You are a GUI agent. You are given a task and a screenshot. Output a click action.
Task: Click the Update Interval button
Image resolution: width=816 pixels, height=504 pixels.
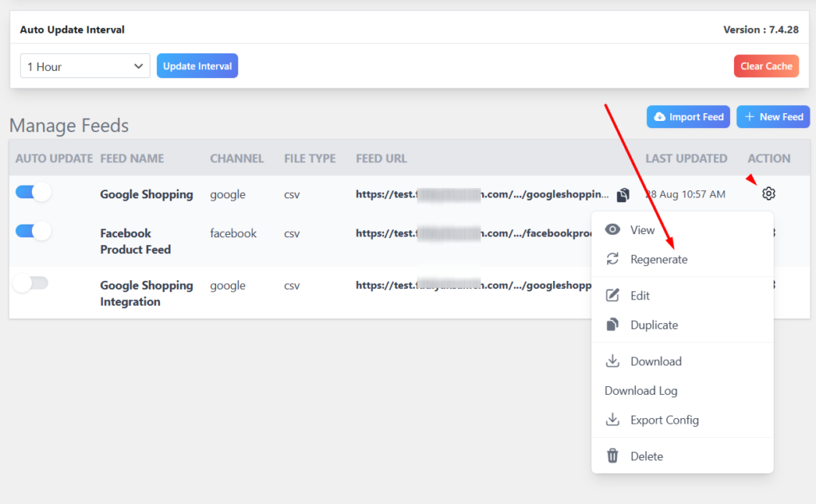(x=197, y=65)
